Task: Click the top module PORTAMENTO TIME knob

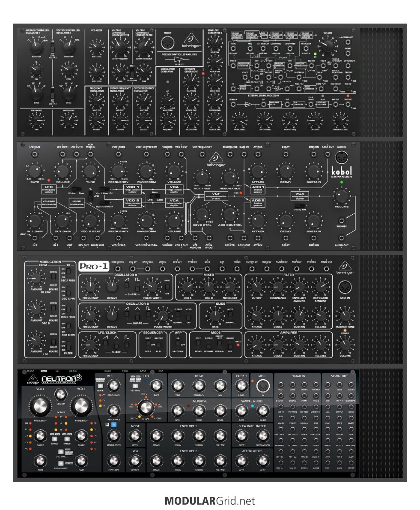Action: pos(36,120)
